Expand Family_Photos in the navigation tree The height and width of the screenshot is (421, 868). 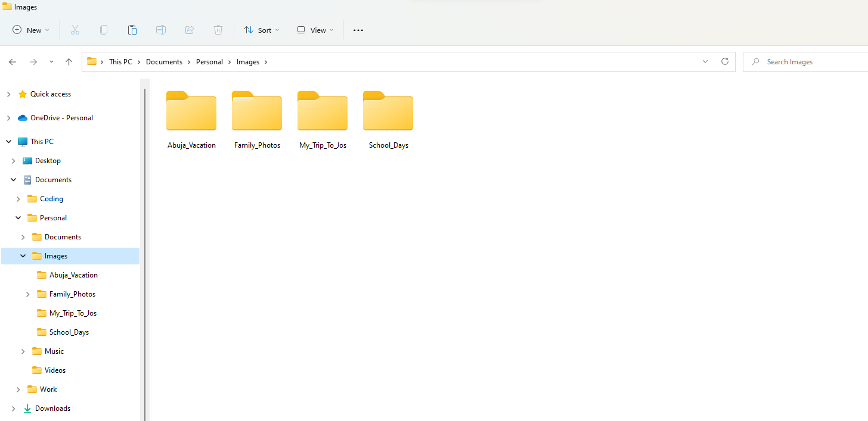click(28, 294)
